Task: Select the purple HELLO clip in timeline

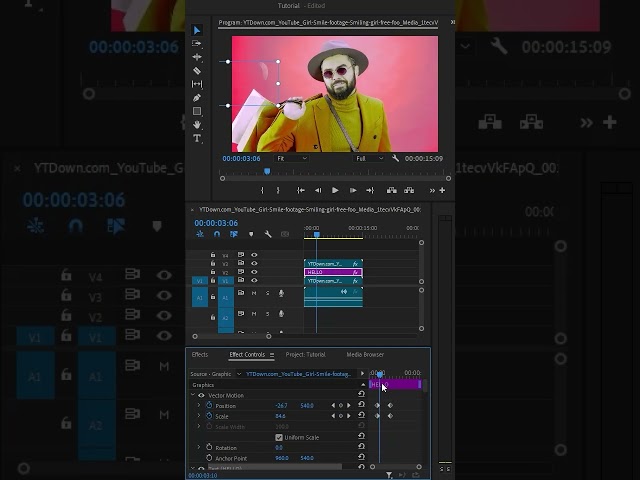Action: coord(333,272)
